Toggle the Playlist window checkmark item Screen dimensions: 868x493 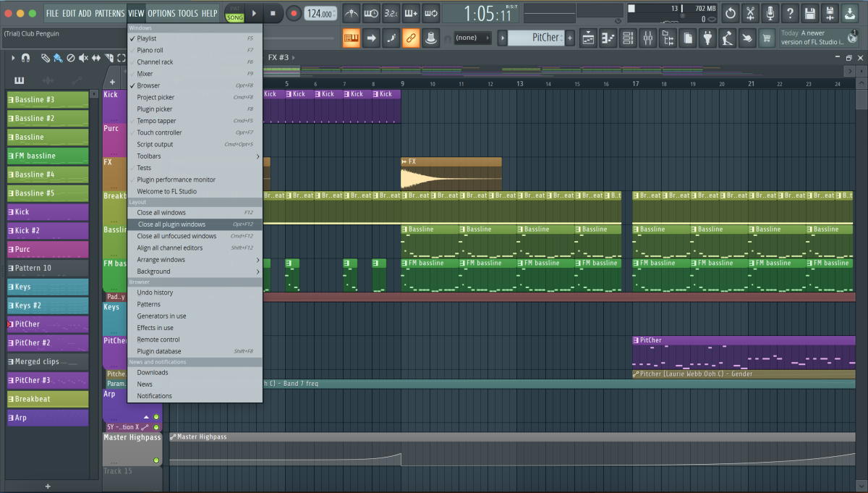click(x=146, y=38)
